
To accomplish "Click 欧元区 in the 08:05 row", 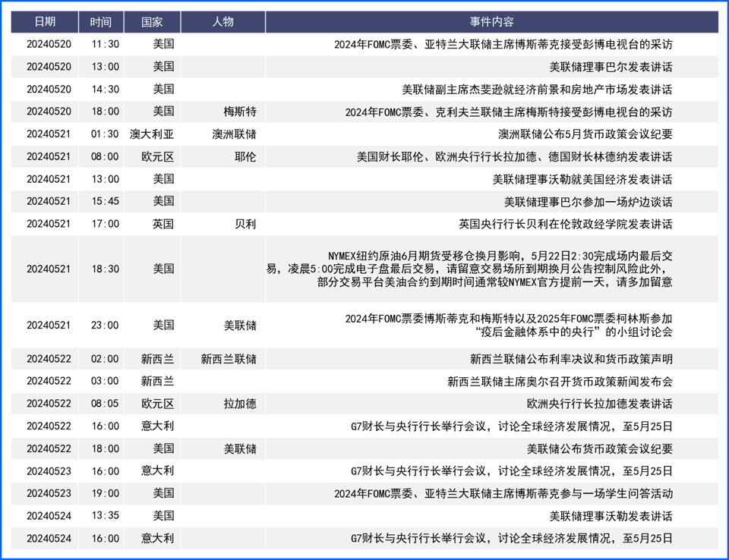I will pos(158,404).
